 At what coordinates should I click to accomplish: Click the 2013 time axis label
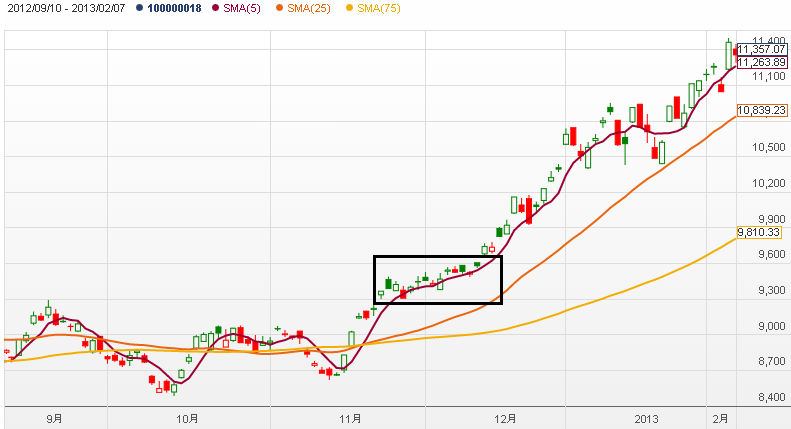coord(646,419)
